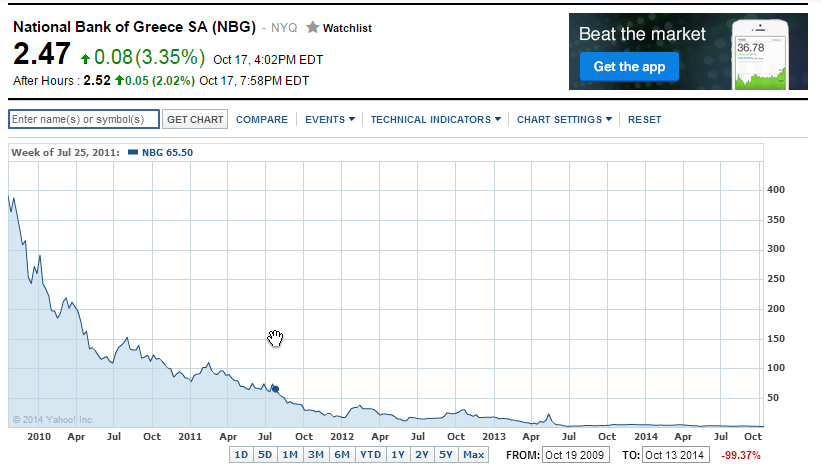
Task: Select the 5Y time range
Action: tap(446, 454)
